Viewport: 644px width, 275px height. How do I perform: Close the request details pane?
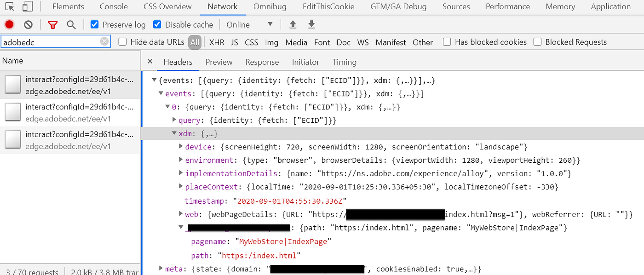[x=150, y=61]
